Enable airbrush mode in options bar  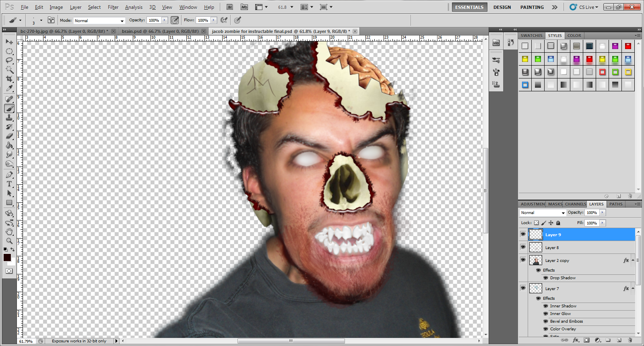(224, 20)
